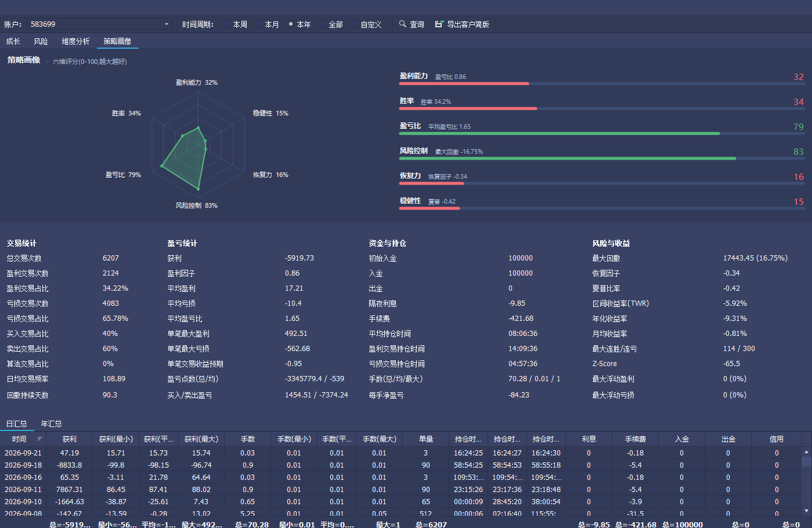Open the account dropdown showing 583699
Screen dimensions: 812x528
coord(99,24)
